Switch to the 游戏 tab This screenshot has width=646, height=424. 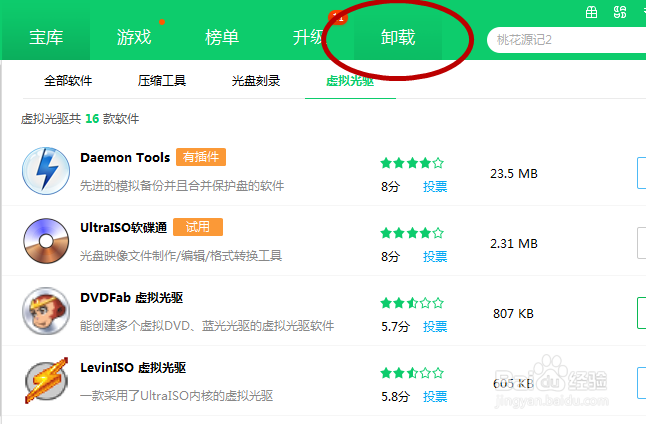134,37
